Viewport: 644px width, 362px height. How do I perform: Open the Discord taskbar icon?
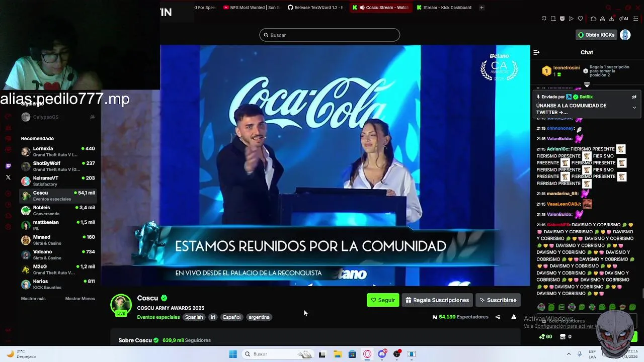point(382,354)
